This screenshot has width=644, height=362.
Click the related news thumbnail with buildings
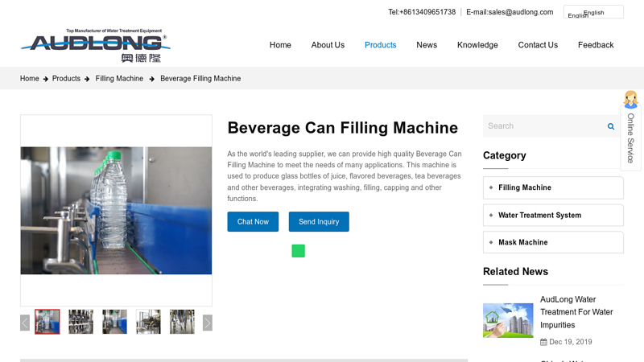pos(508,320)
